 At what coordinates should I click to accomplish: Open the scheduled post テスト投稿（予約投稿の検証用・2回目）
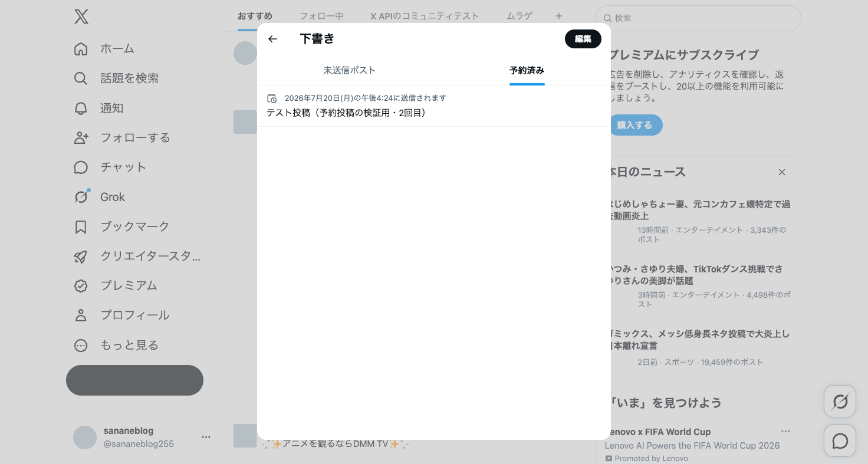[x=434, y=106]
